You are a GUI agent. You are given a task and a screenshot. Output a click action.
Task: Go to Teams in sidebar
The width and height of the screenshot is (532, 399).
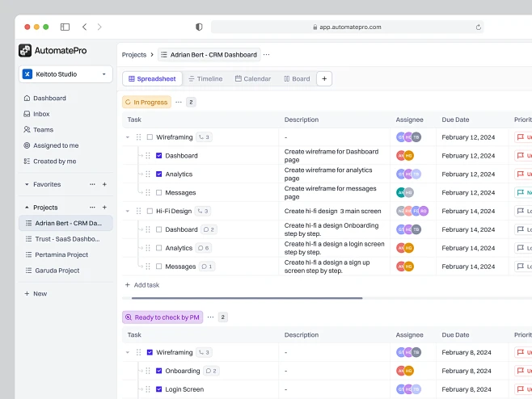(43, 129)
